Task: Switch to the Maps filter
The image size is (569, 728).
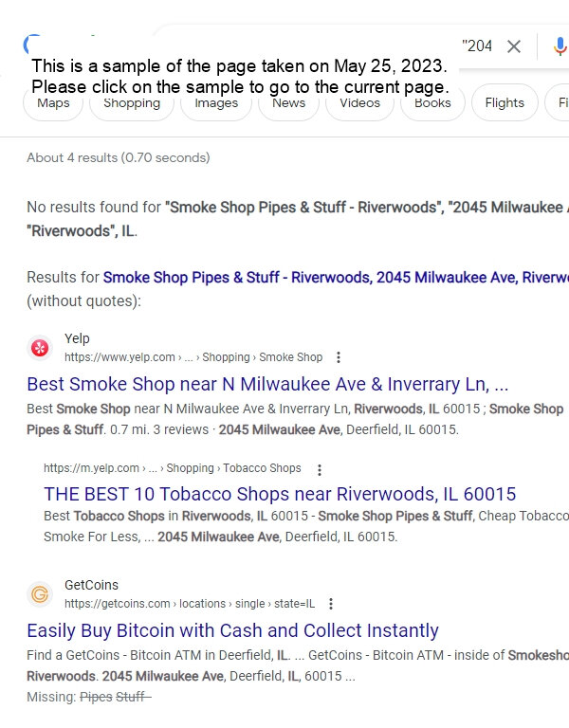Action: (53, 102)
